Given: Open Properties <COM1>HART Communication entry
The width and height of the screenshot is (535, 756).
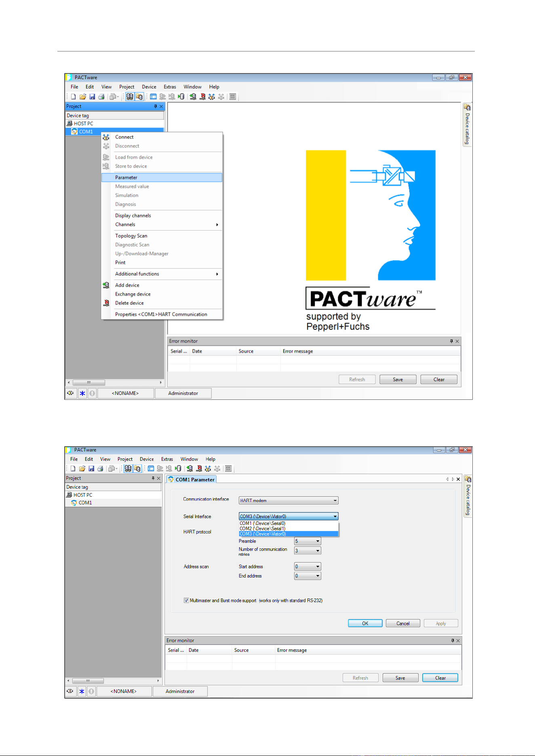Looking at the screenshot, I should pyautogui.click(x=162, y=314).
